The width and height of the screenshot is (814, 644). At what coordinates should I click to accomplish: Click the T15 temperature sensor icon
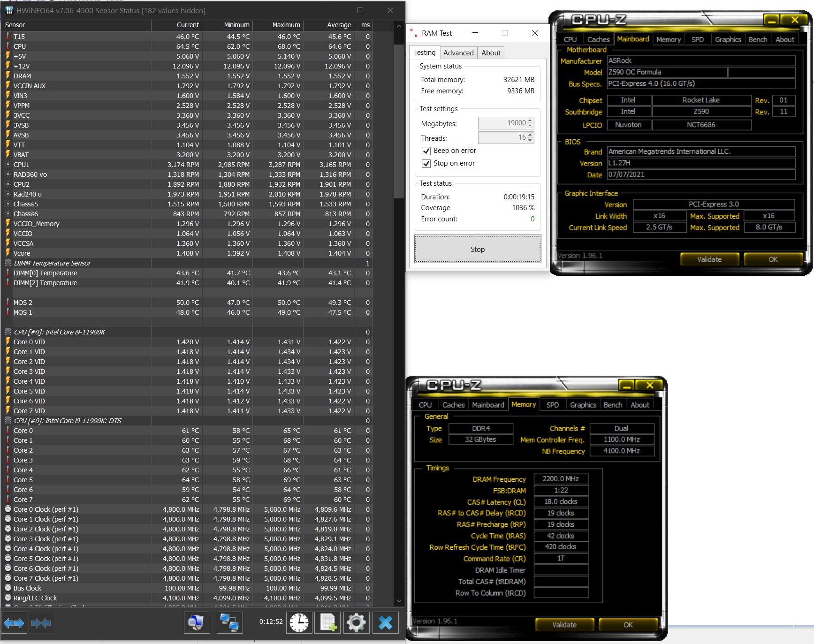(8, 37)
